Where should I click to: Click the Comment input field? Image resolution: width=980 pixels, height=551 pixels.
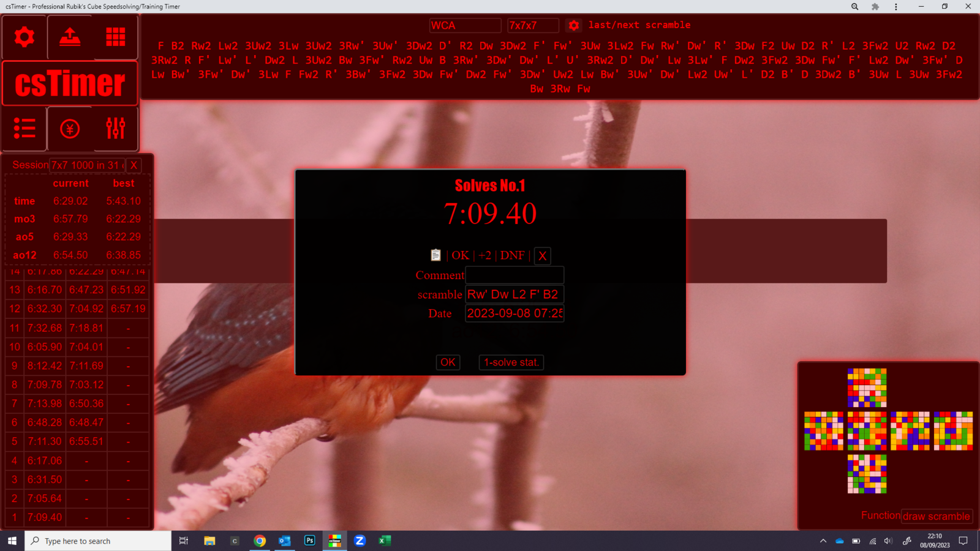[514, 275]
